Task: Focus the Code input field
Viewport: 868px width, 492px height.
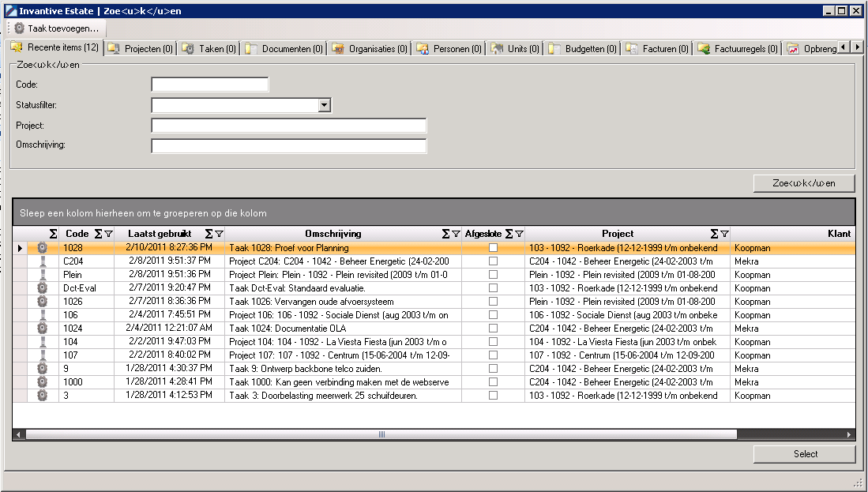Action: (210, 85)
